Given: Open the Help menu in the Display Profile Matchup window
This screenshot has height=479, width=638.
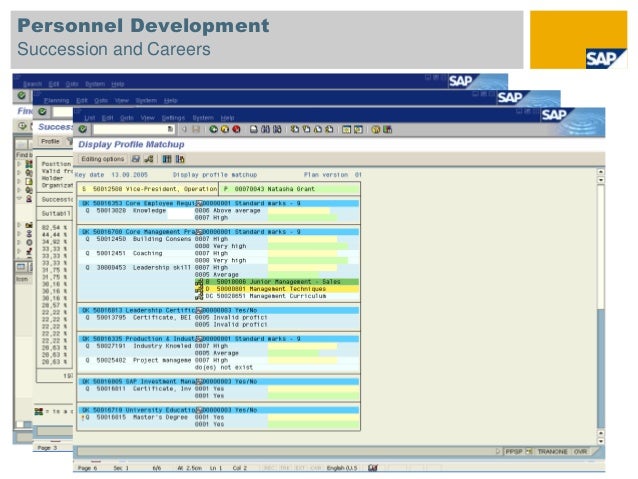Looking at the screenshot, I should coord(227,118).
